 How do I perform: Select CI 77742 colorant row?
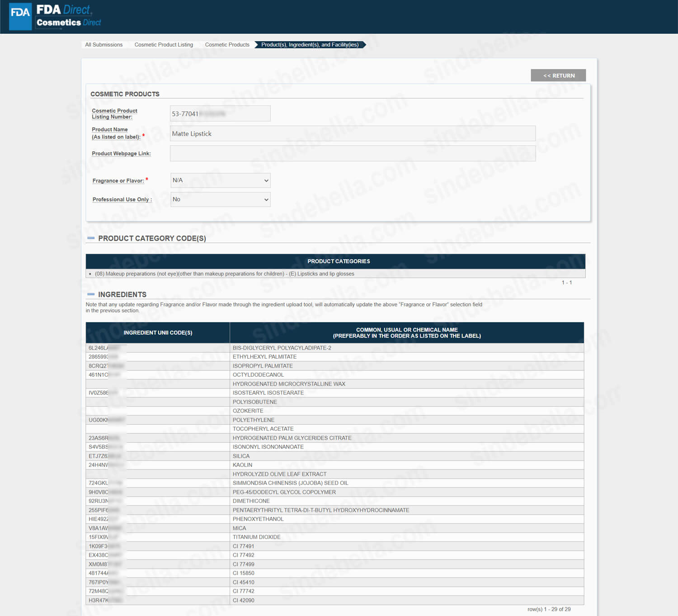[x=335, y=591]
